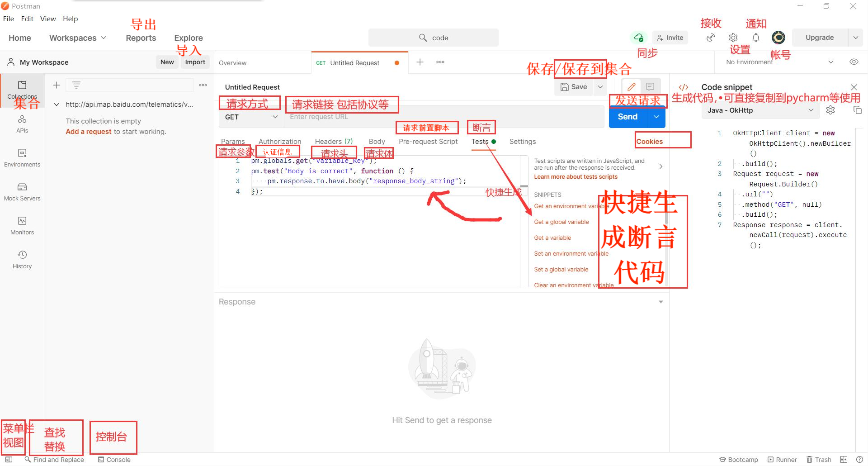Image resolution: width=868 pixels, height=466 pixels.
Task: Click the New button
Action: 167,62
